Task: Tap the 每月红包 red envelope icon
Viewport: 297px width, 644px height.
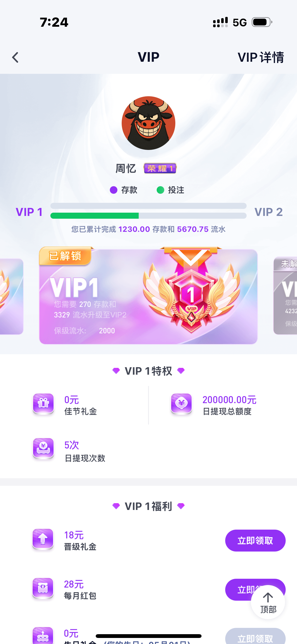Action: point(43,588)
